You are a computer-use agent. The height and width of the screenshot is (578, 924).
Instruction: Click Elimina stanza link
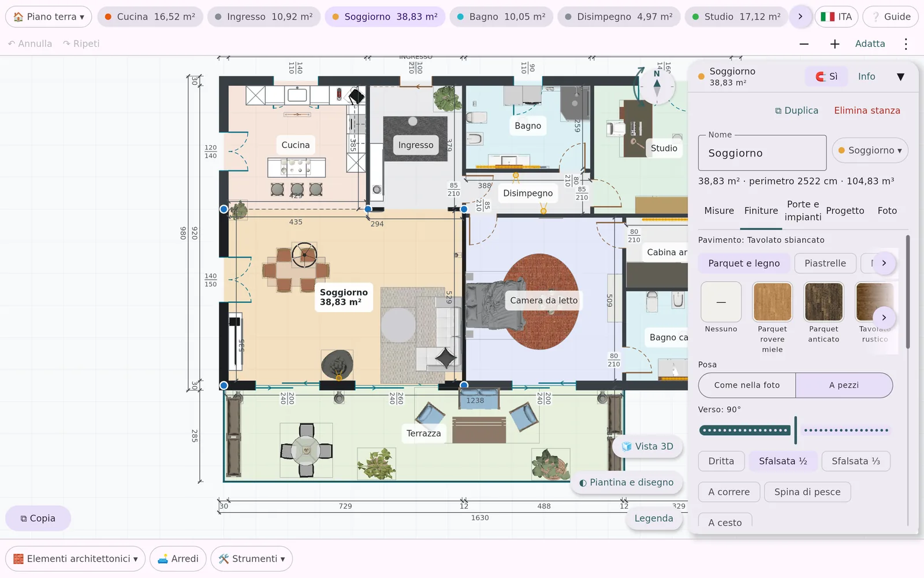867,110
